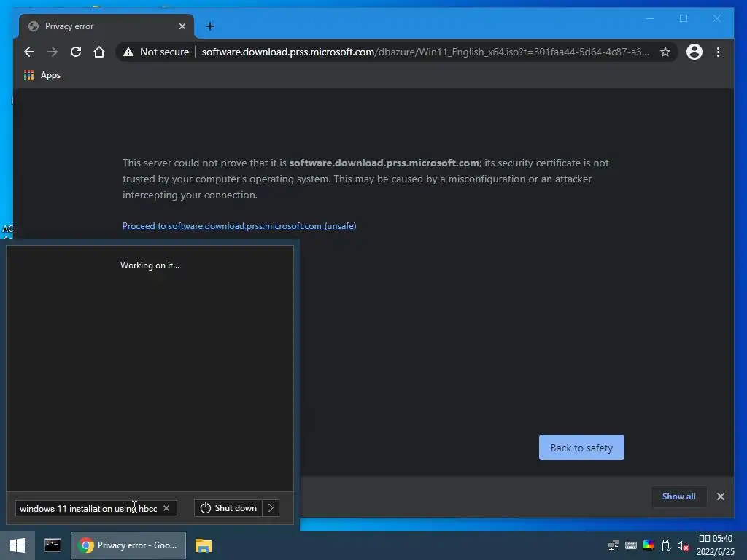Click the 'Working on it...' text
Image resolution: width=747 pixels, height=560 pixels.
click(150, 265)
